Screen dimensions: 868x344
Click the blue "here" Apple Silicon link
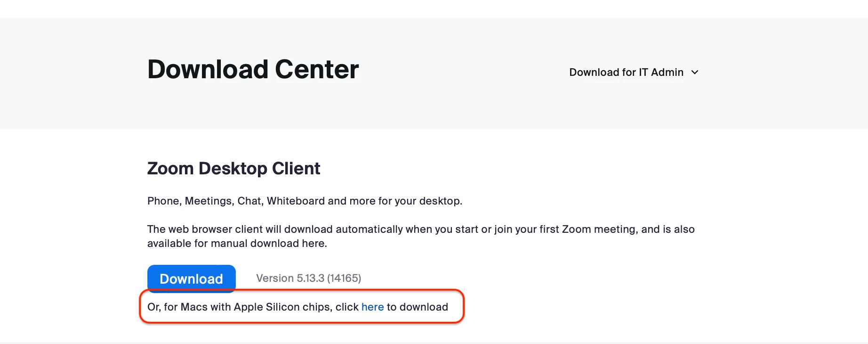click(x=372, y=307)
